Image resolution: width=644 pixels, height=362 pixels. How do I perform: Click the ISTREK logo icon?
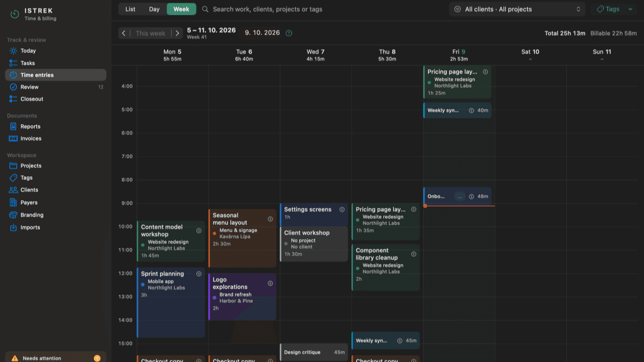pyautogui.click(x=15, y=14)
